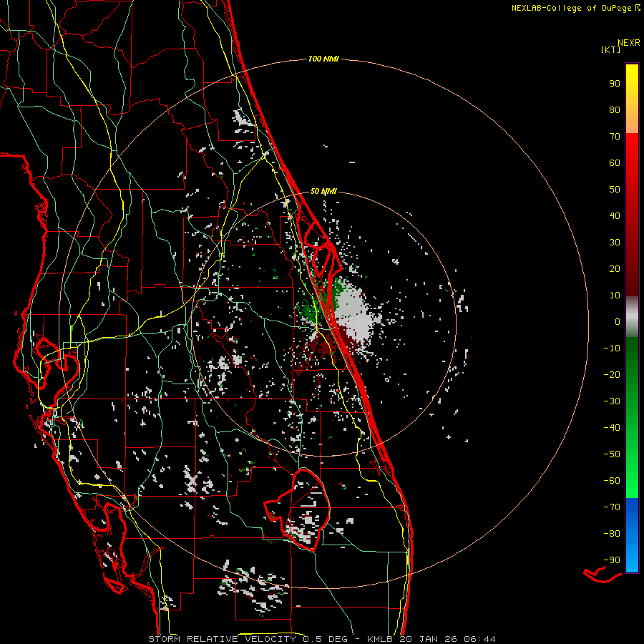Click the 0 value on the velocity scale
Screen dimensions: 644x644
coord(617,322)
